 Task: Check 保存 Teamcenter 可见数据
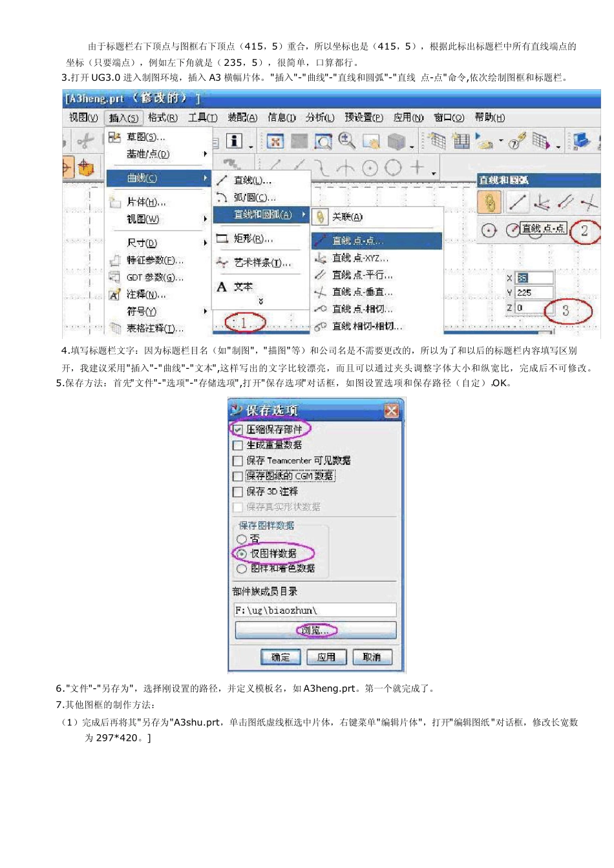click(x=238, y=460)
